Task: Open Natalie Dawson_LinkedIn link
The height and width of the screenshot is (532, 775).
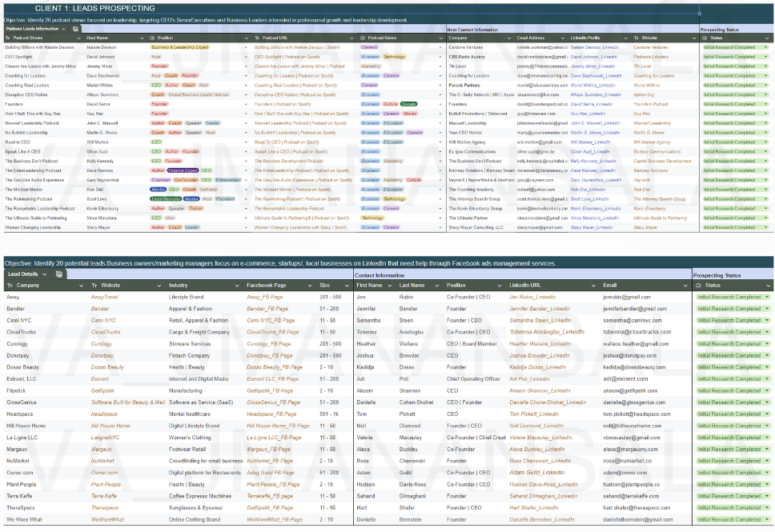Action: (x=595, y=47)
